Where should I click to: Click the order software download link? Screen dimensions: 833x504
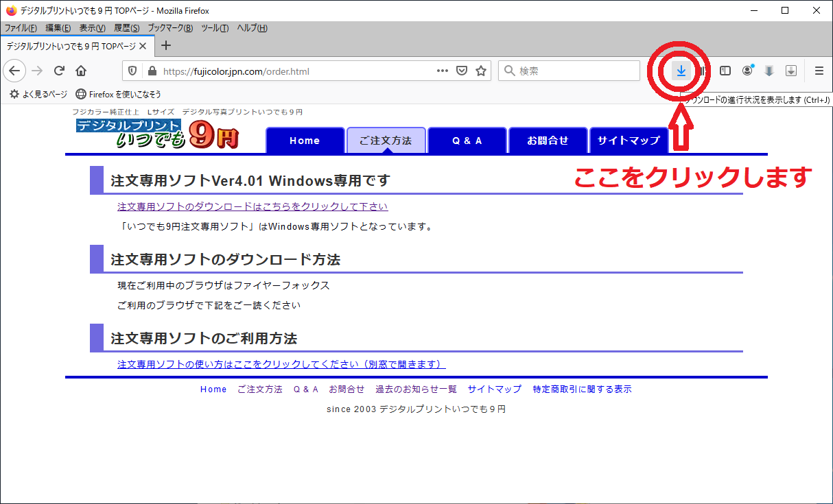pyautogui.click(x=253, y=206)
